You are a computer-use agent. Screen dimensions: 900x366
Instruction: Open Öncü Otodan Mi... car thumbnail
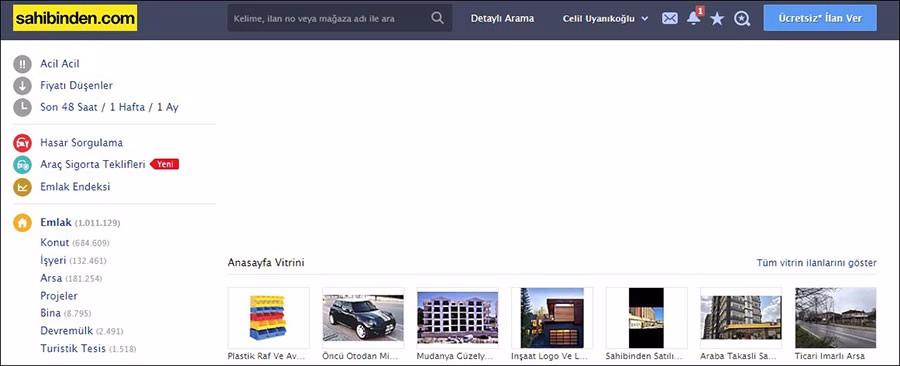pos(363,318)
